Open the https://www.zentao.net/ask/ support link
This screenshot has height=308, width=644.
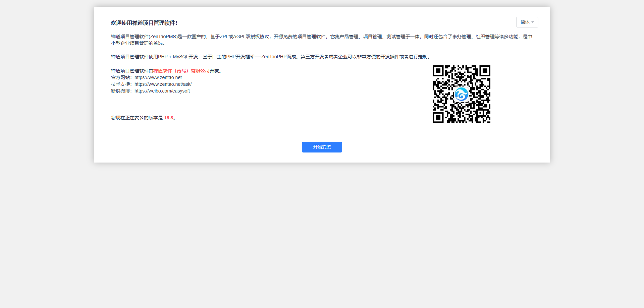pyautogui.click(x=163, y=84)
